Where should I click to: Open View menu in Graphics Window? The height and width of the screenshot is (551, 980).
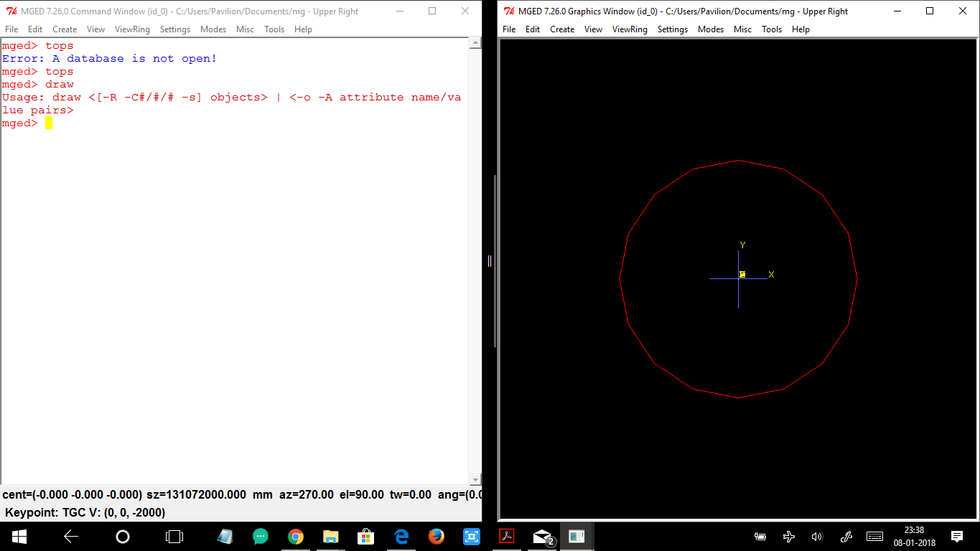click(593, 29)
